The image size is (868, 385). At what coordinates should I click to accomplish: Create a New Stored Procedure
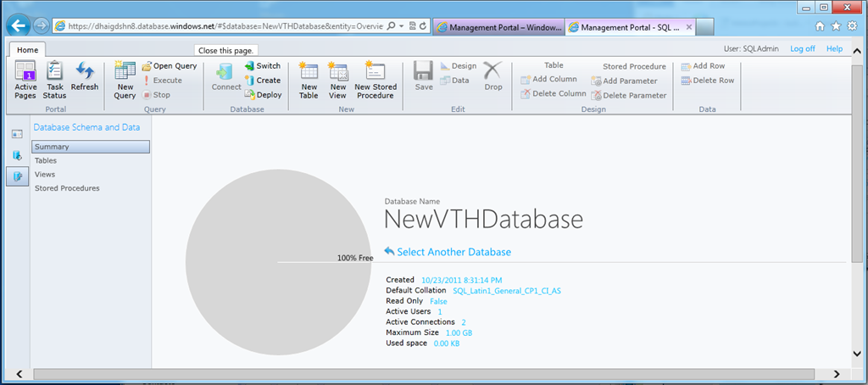click(376, 81)
